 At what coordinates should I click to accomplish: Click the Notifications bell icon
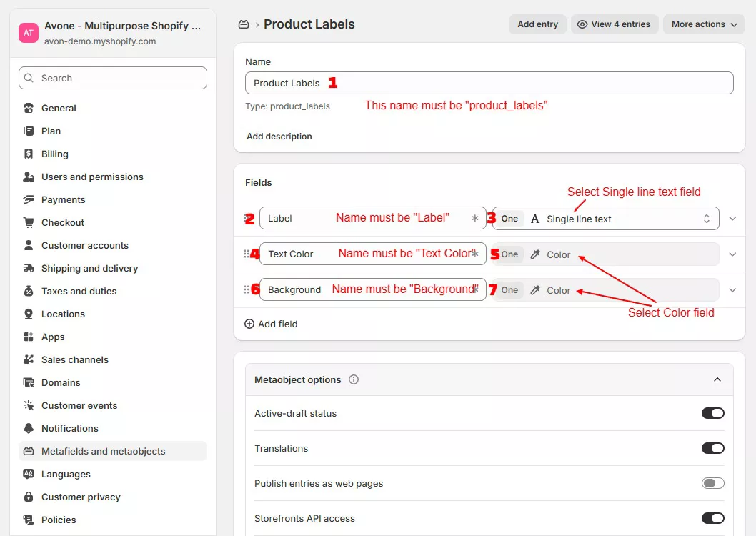point(29,429)
